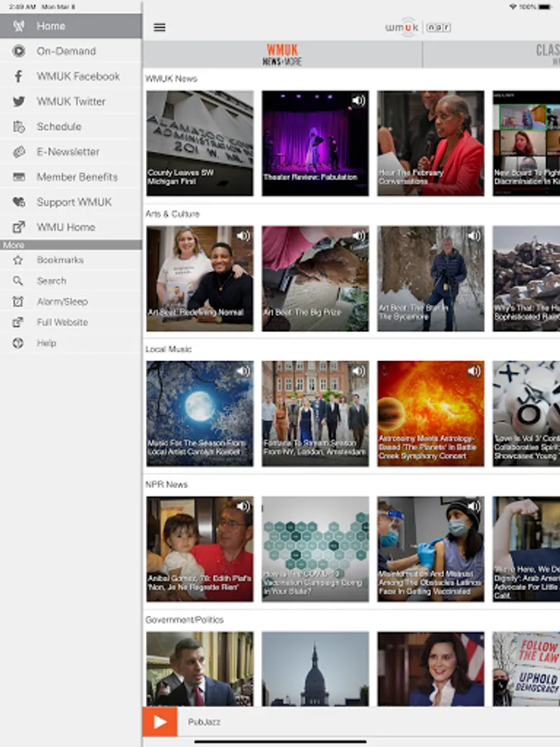Tap the Facebook icon in sidebar
Image resolution: width=560 pixels, height=747 pixels.
click(18, 76)
